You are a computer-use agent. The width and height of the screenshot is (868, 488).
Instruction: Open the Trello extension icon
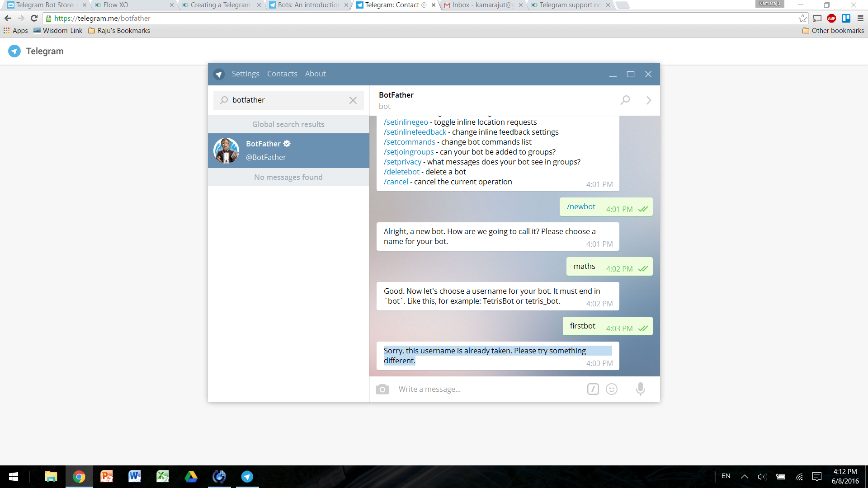point(846,18)
